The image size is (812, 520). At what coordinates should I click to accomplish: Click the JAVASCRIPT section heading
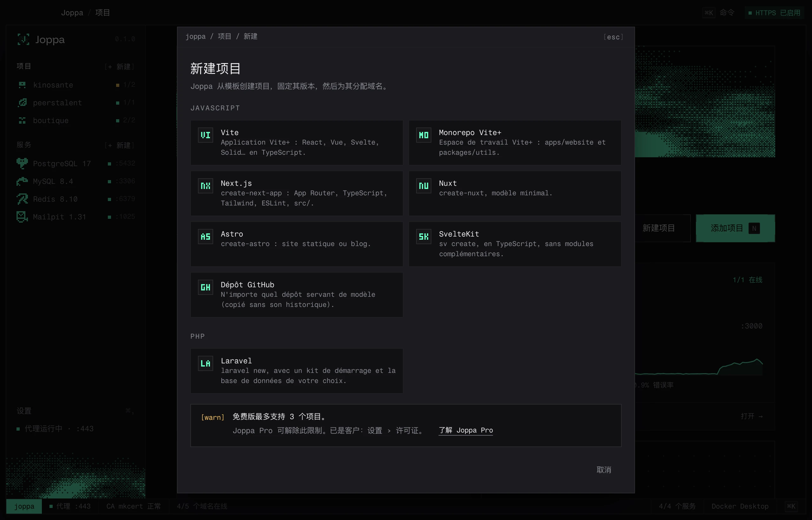tap(215, 108)
